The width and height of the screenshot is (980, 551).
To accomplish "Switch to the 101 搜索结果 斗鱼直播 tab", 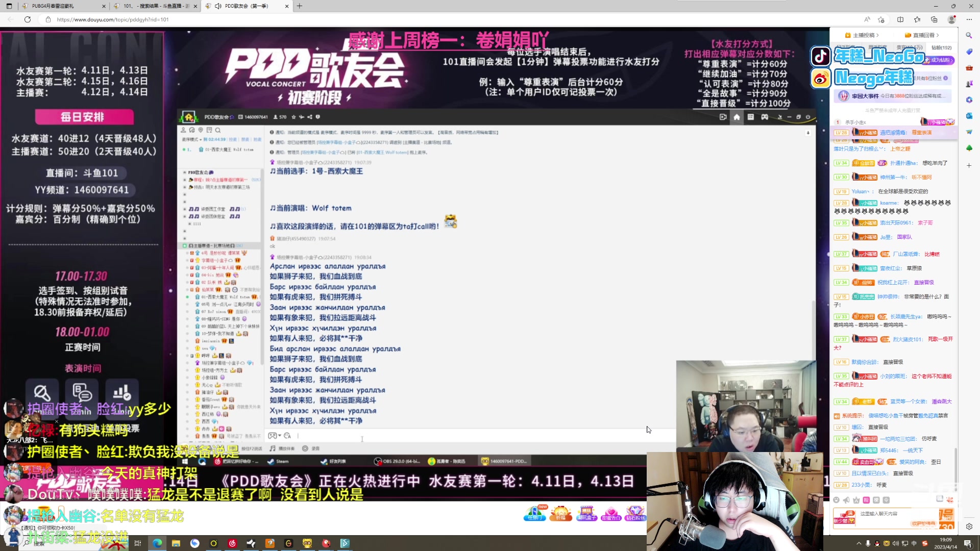I will (154, 6).
